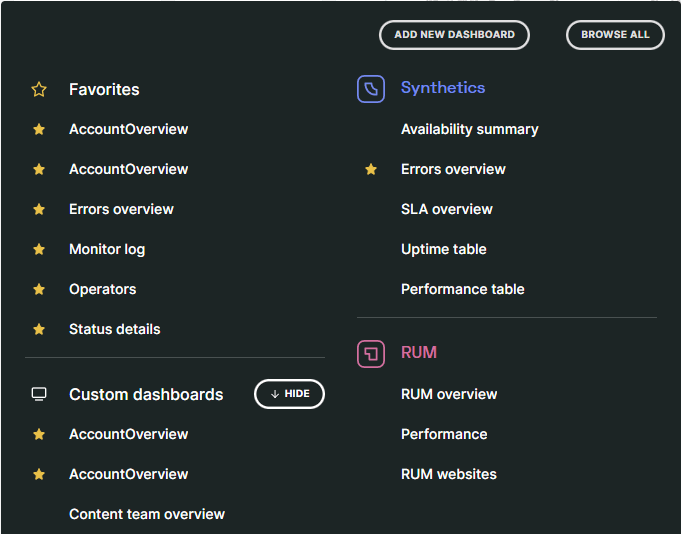This screenshot has height=534, width=681.
Task: Click the Browse All button
Action: pyautogui.click(x=615, y=35)
